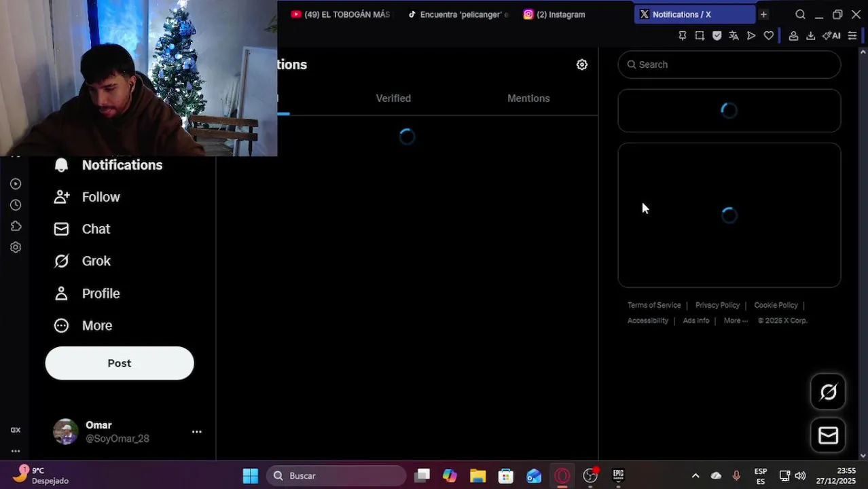Open Ads info footer link

(x=696, y=321)
